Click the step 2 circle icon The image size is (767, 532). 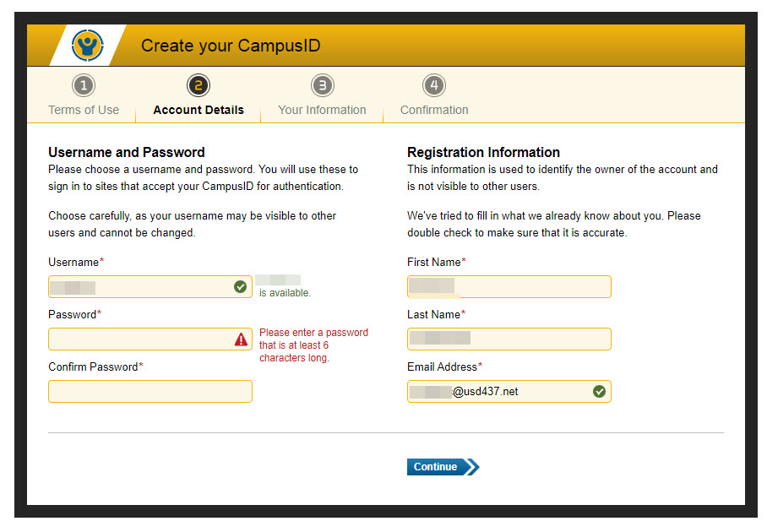(x=199, y=85)
